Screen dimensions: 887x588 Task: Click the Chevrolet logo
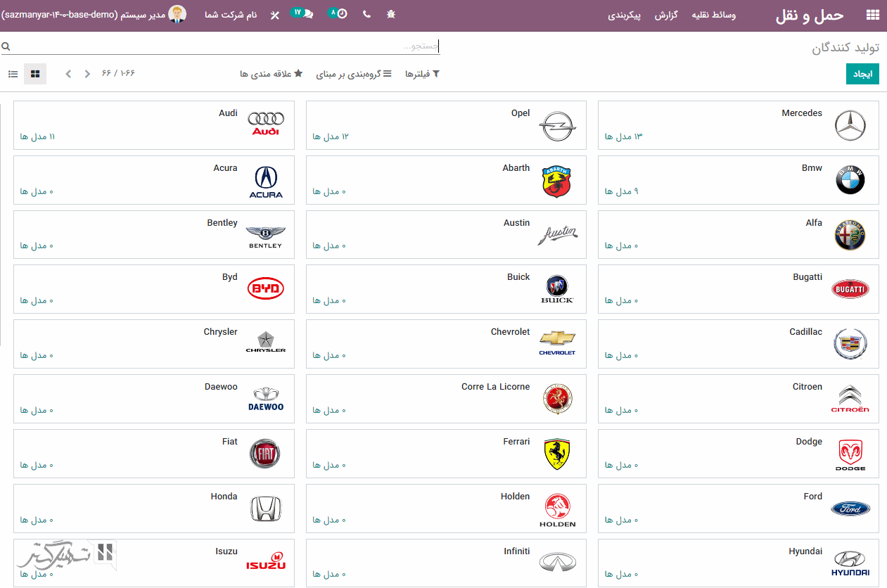pyautogui.click(x=557, y=343)
